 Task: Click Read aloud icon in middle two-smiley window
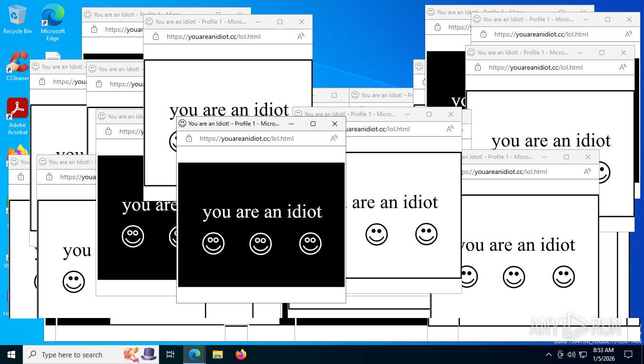click(450, 129)
